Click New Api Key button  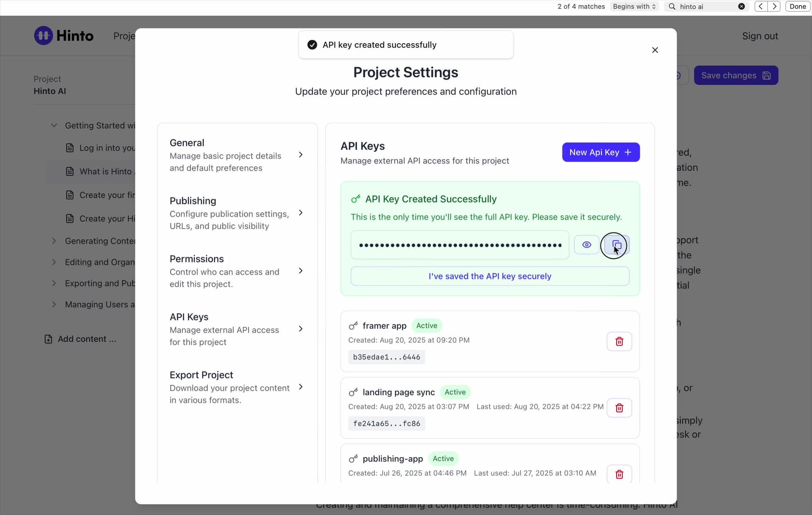[x=601, y=152]
